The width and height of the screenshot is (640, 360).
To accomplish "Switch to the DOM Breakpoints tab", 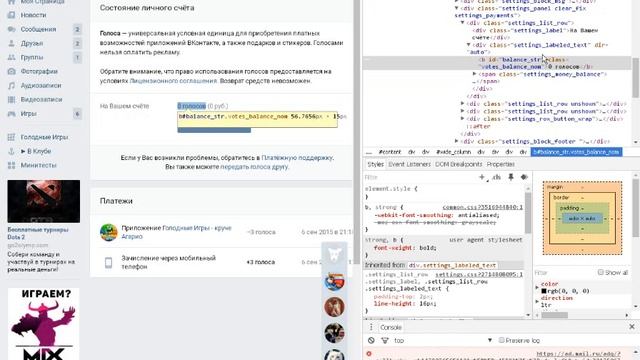I will (458, 164).
